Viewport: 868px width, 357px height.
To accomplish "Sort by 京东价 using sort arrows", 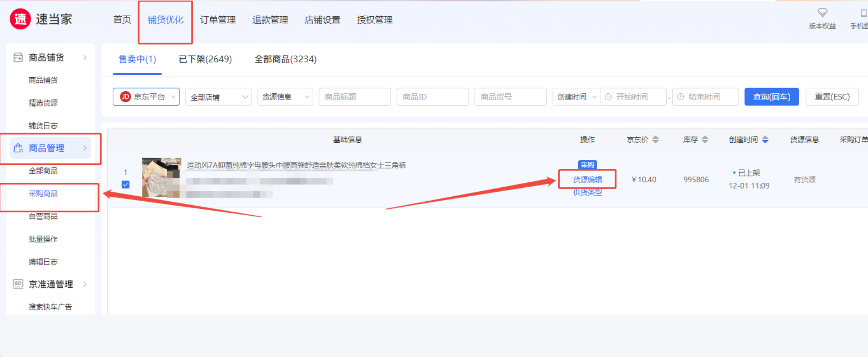I will point(655,140).
